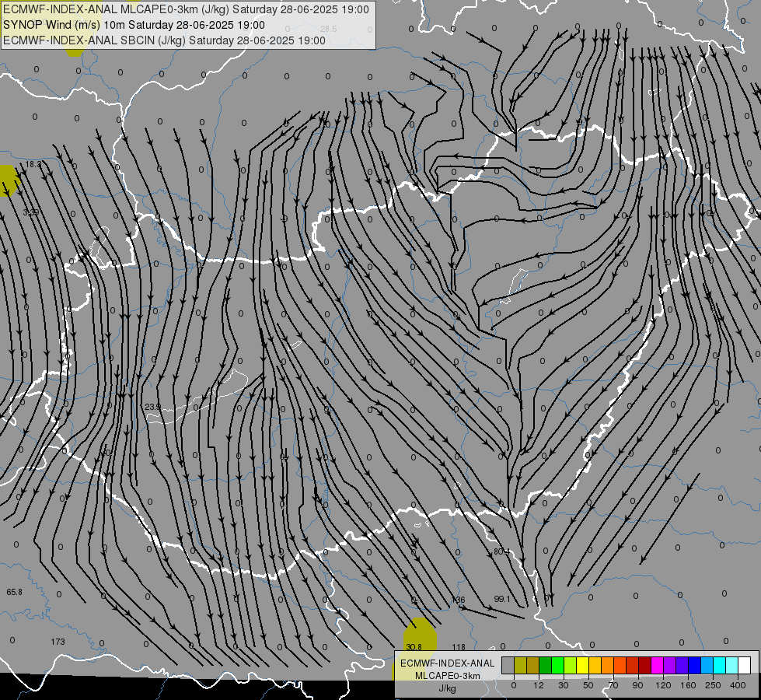The height and width of the screenshot is (700, 761).
Task: Click the legend tick label 400
Action: pos(738,685)
